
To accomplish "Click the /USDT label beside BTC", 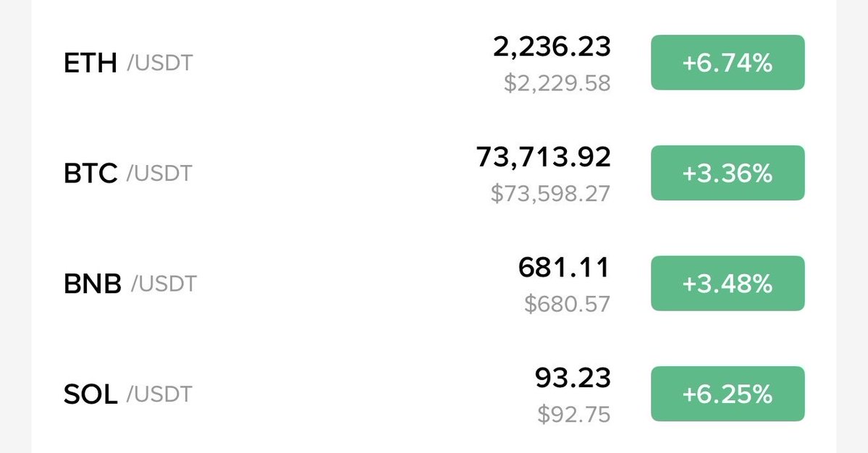I will 159,174.
